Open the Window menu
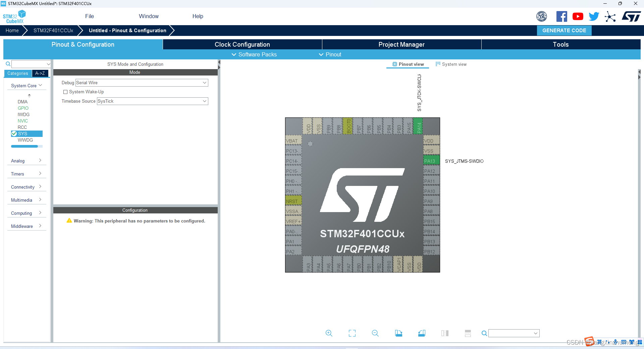Viewport: 644px width, 349px height. (x=148, y=16)
